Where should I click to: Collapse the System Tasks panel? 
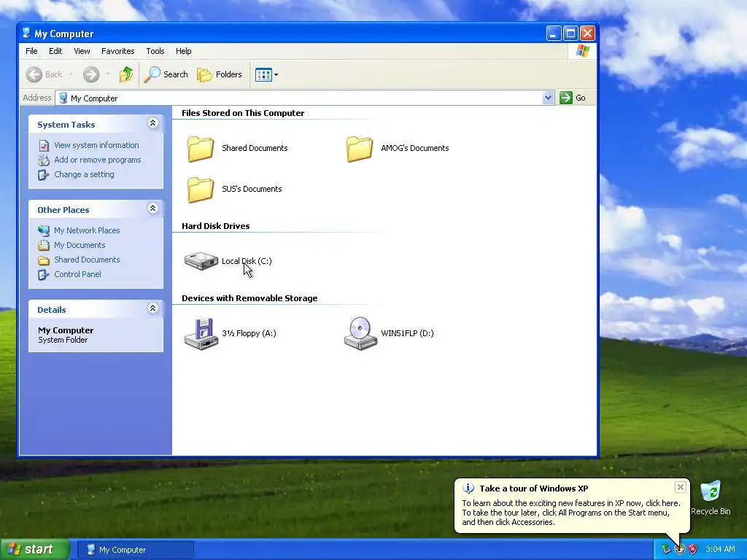152,123
